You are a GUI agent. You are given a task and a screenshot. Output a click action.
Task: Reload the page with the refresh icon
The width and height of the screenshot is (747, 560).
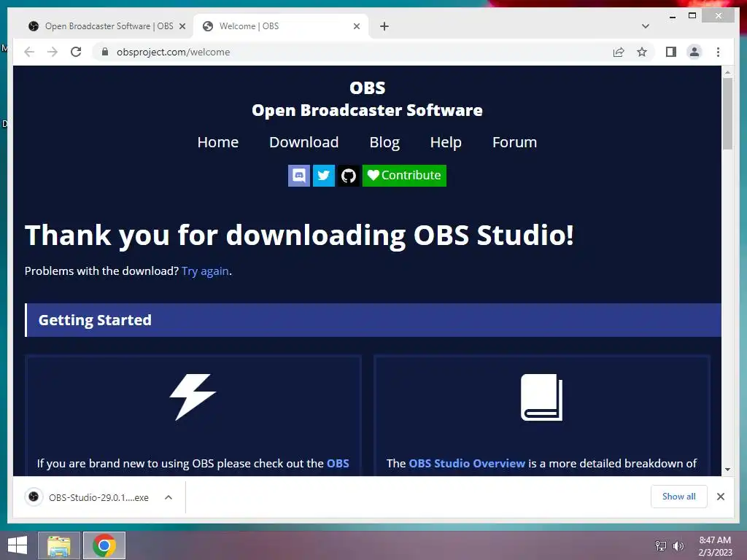pos(76,52)
